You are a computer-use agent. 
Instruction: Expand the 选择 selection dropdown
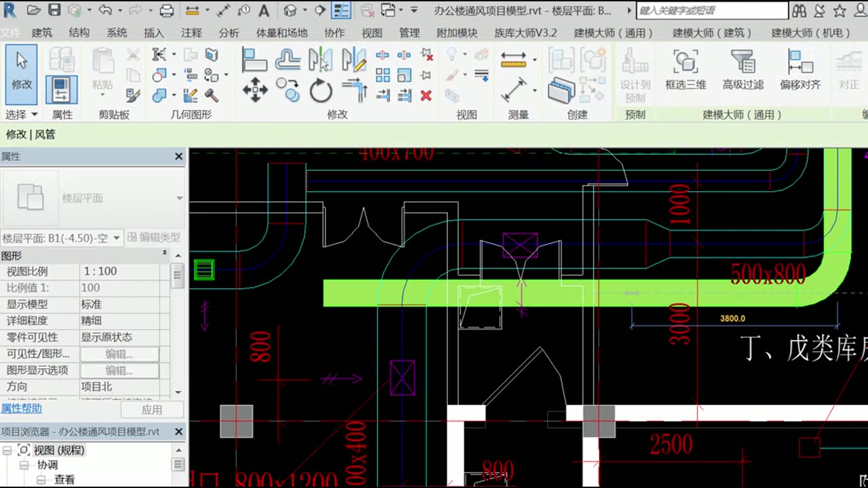click(21, 115)
